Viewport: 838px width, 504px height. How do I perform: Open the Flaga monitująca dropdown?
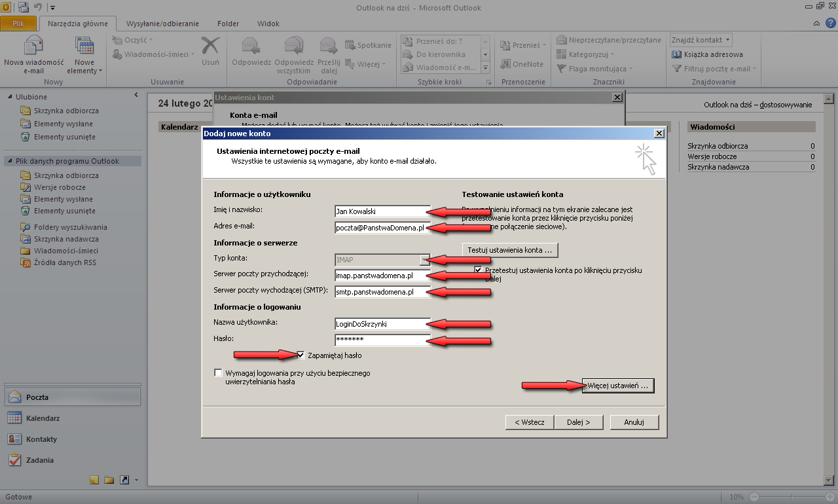point(595,69)
